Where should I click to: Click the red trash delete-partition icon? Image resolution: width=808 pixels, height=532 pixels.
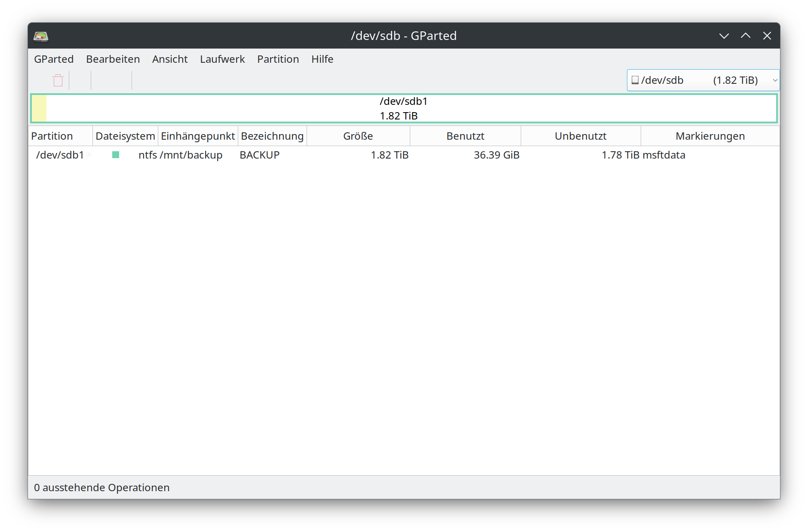pos(58,80)
